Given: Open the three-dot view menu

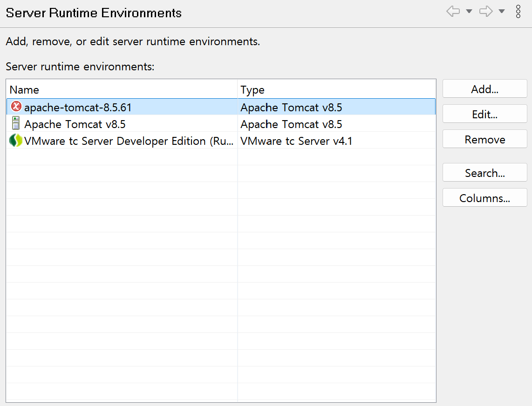Looking at the screenshot, I should tap(518, 12).
